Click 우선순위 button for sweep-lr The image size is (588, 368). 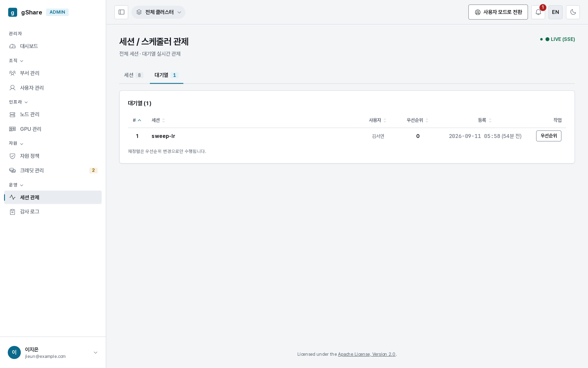(549, 136)
